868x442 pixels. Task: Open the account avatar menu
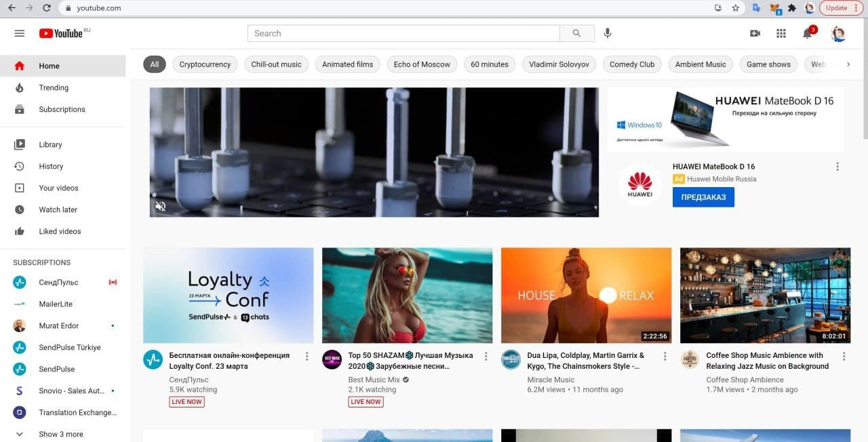[x=838, y=33]
